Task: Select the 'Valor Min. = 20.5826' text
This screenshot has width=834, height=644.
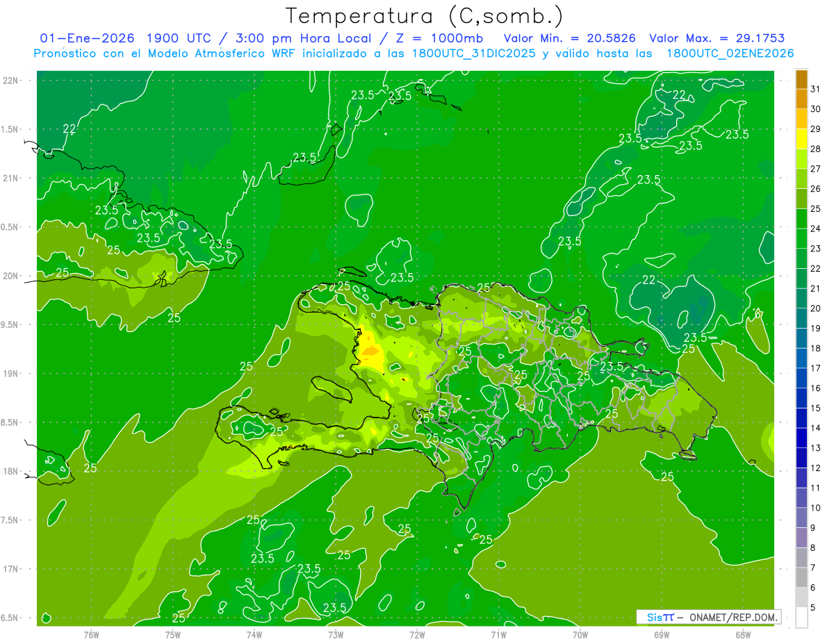Action: [569, 38]
